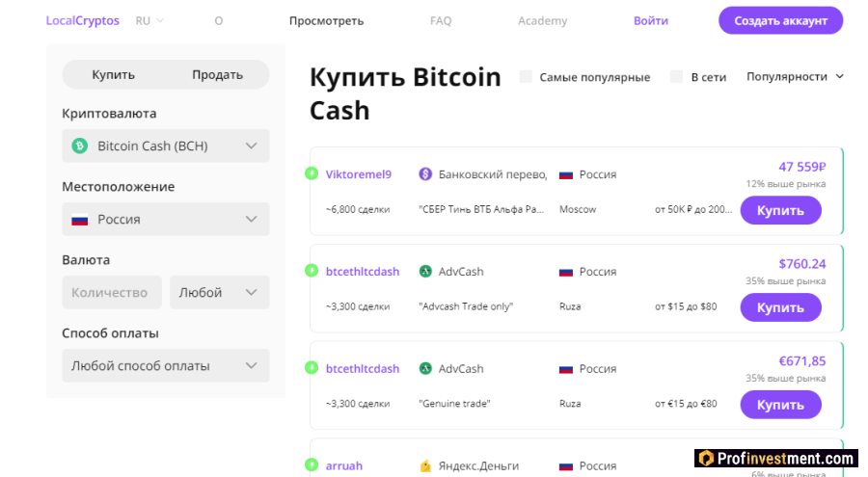Image resolution: width=868 pixels, height=477 pixels.
Task: Expand Любой способ оплаты dropdown
Action: (x=166, y=366)
